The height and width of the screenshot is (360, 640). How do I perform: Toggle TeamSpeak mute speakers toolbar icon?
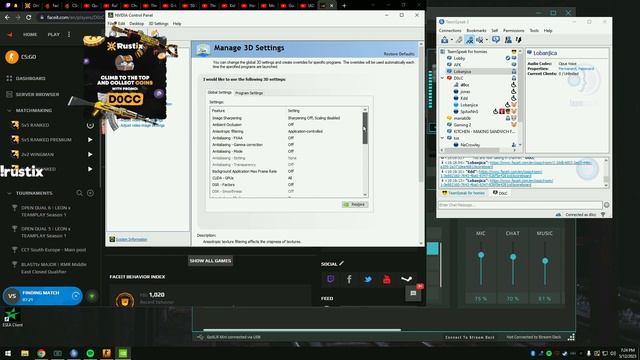(480, 40)
